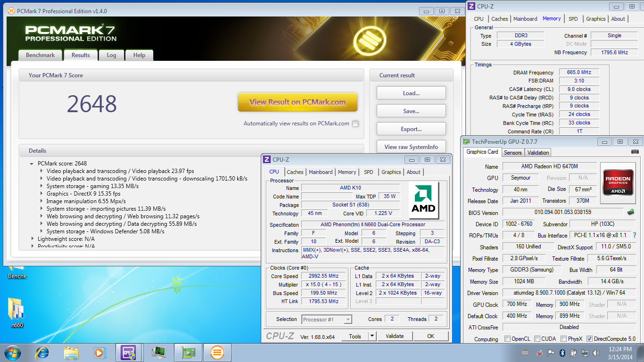Expand Image manipulation 6.55 Mpx/s row
The height and width of the screenshot is (362, 644).
[41, 201]
